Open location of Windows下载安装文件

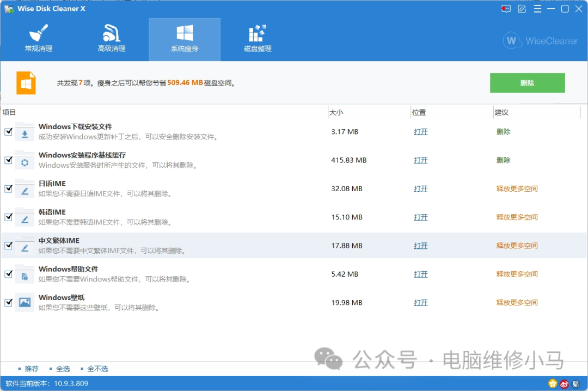[421, 132]
